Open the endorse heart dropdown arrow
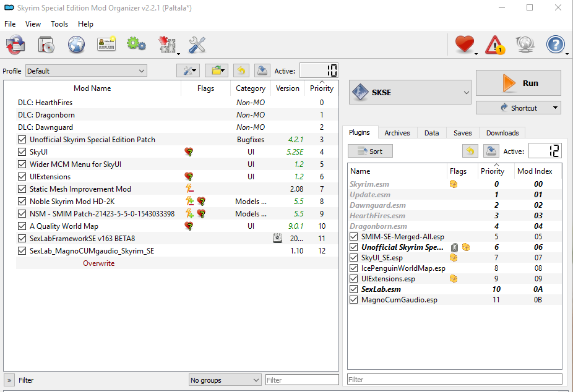 (476, 54)
